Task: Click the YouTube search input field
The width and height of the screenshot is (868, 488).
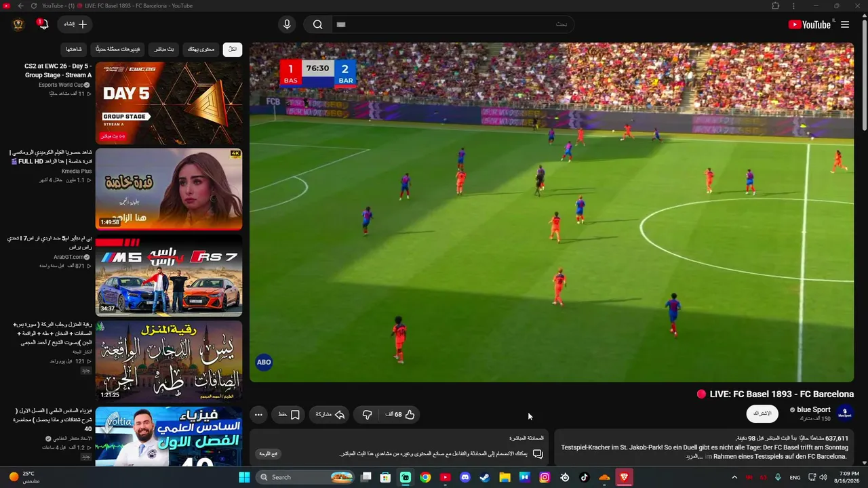Action: 453,24
